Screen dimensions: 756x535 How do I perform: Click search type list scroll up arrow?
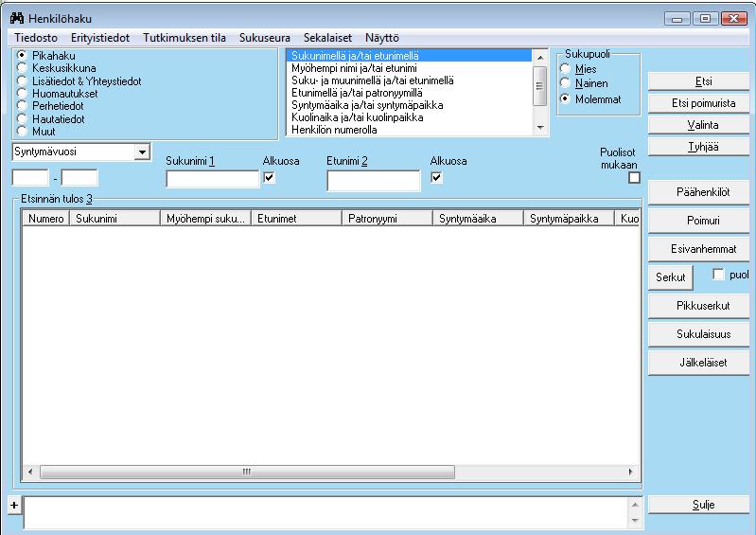coord(540,58)
